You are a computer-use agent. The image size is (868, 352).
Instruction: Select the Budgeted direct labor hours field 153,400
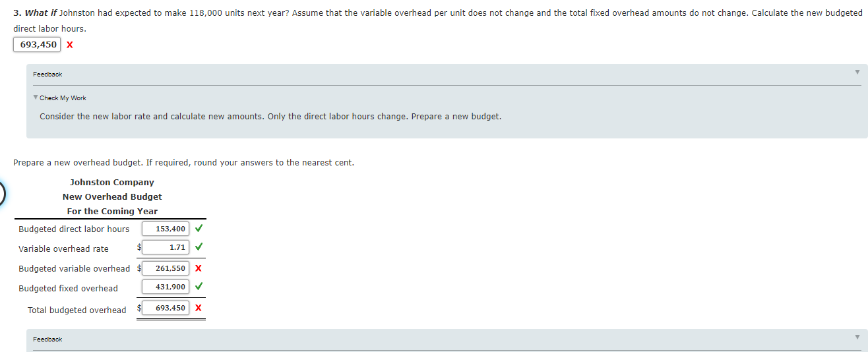166,229
